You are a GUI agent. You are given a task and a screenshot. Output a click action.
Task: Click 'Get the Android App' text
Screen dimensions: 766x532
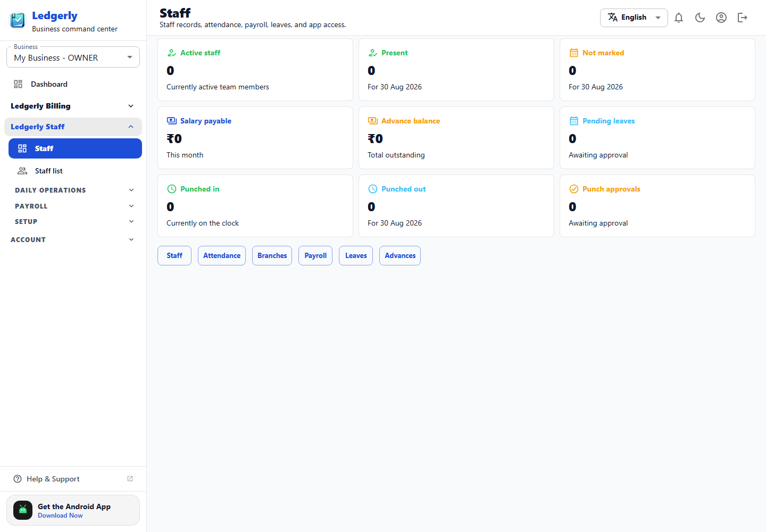tap(74, 506)
